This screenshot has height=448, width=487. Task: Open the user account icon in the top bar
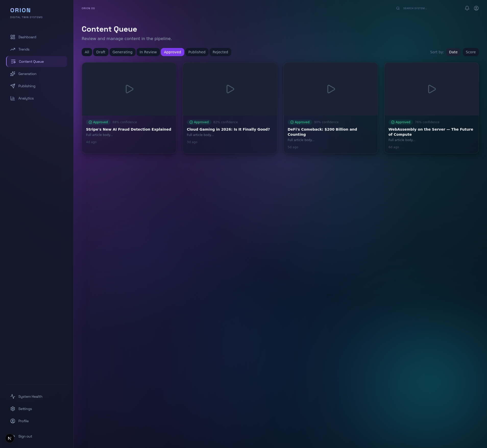tap(476, 8)
